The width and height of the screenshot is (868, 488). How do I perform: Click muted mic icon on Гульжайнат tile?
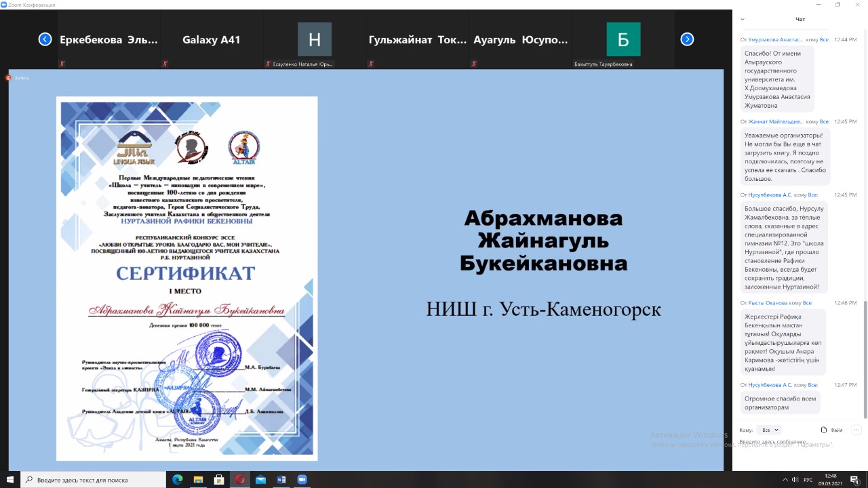(371, 64)
